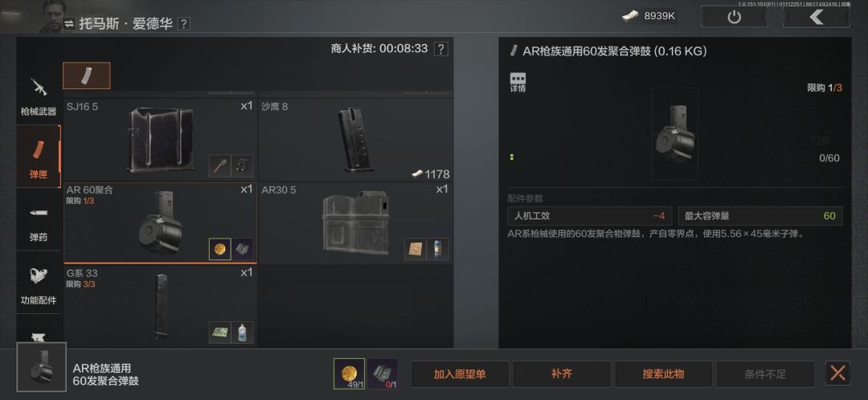Select the magazine filter thumbnail at top
868x400 pixels.
(x=86, y=76)
